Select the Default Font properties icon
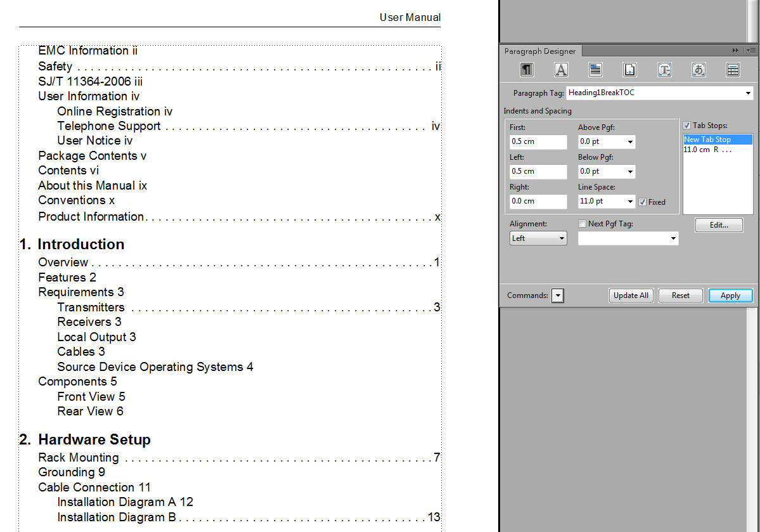Viewport: 760px width, 532px height. (561, 70)
